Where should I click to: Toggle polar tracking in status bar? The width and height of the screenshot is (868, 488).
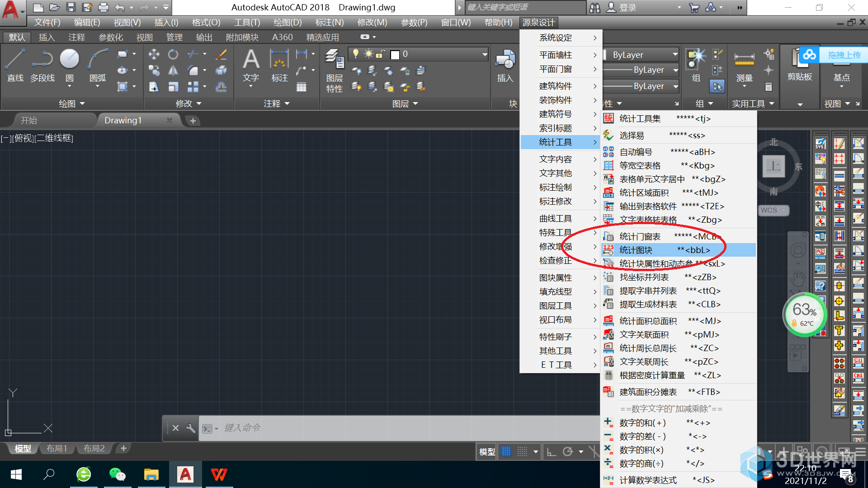point(568,451)
